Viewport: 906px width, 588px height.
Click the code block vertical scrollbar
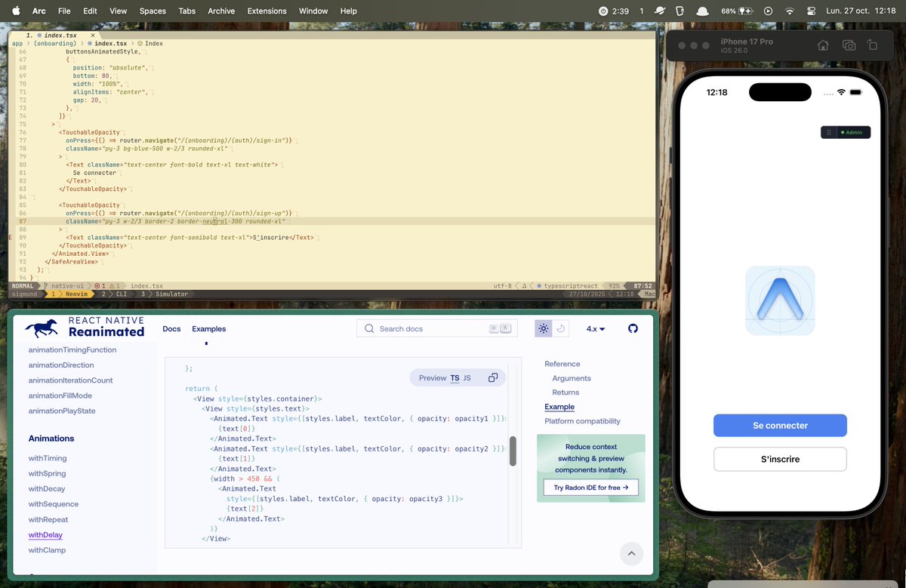coord(513,451)
